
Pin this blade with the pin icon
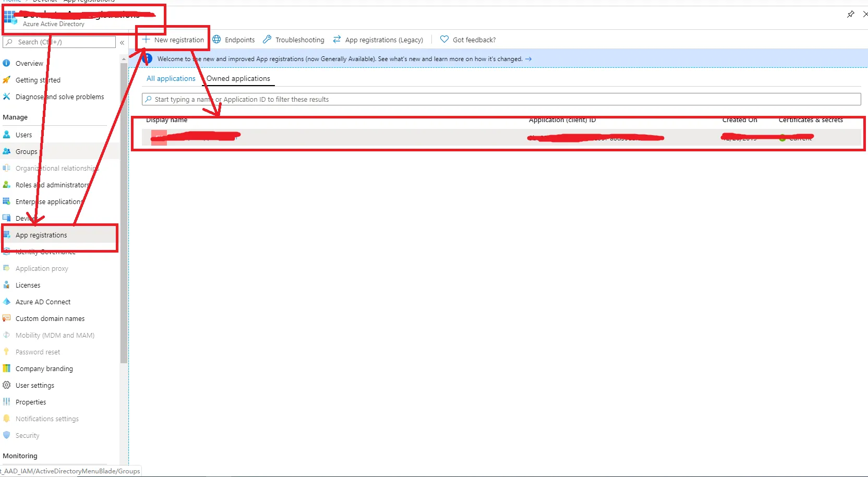[851, 14]
